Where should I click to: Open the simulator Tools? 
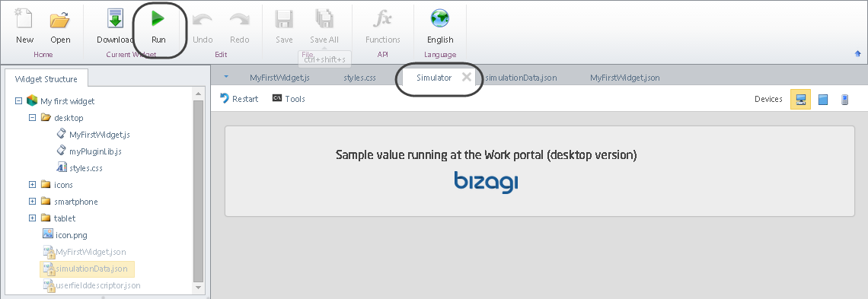point(289,99)
